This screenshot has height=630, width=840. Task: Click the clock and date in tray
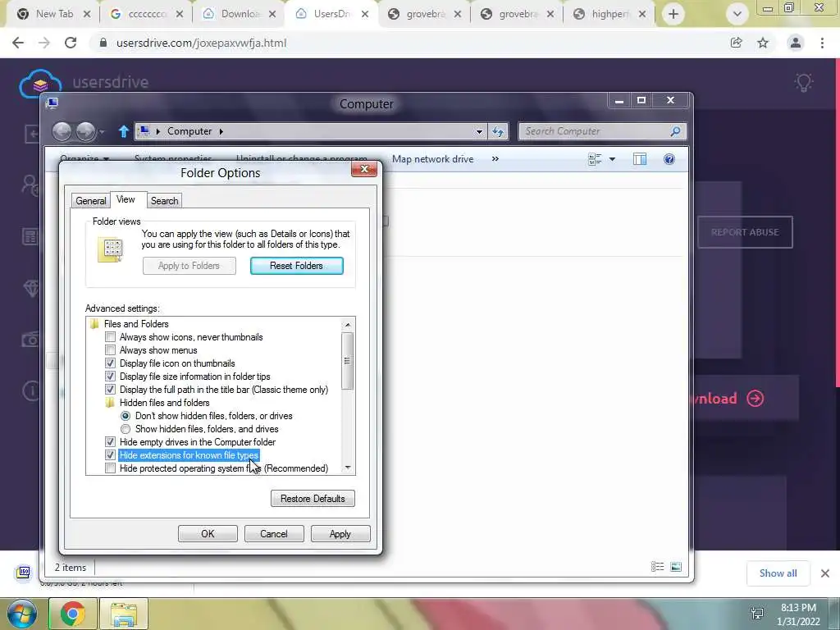coord(798,614)
